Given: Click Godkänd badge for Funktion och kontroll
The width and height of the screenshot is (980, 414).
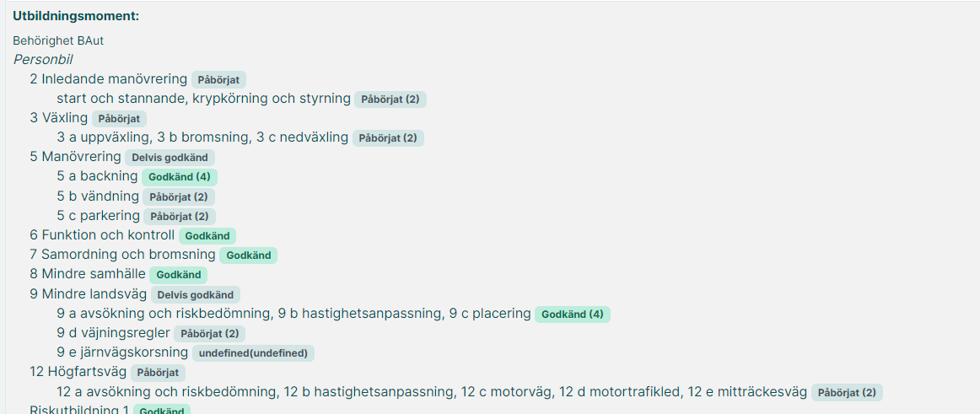Looking at the screenshot, I should 207,236.
